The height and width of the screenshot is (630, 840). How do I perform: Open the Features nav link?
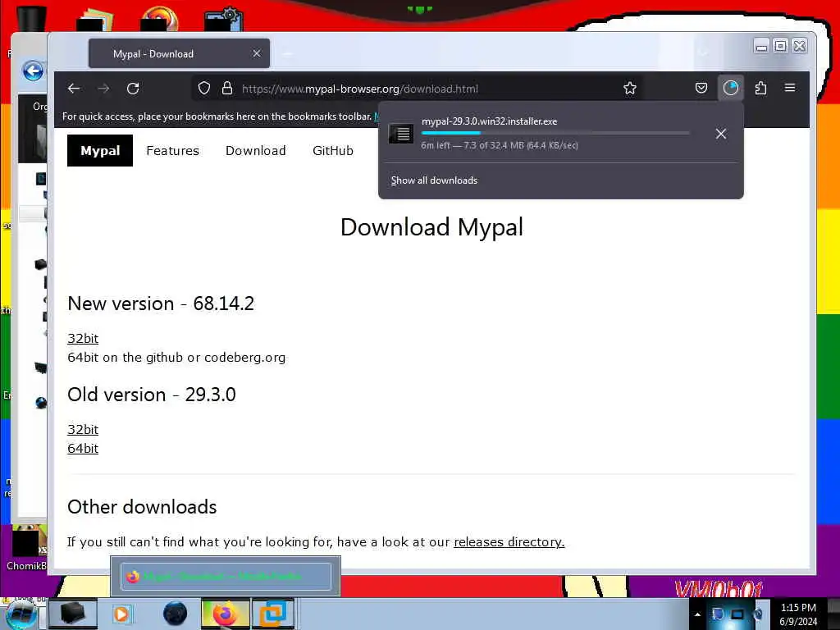[x=172, y=151]
